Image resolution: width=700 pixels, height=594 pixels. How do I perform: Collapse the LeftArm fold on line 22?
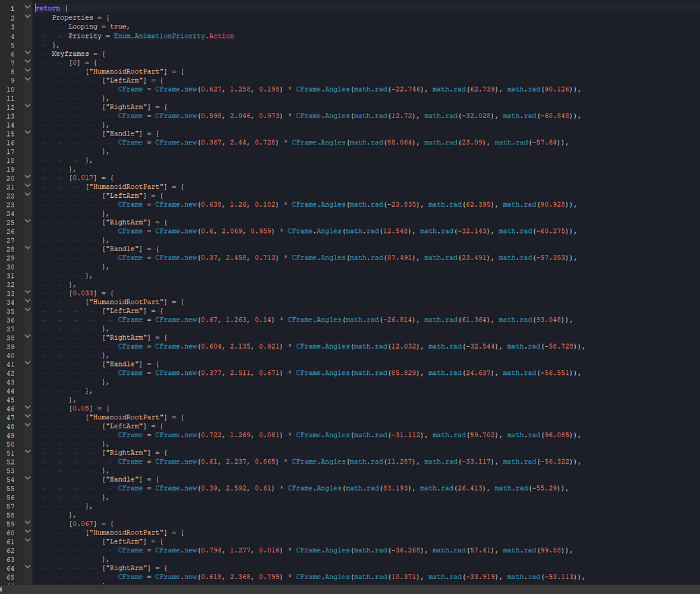point(27,195)
